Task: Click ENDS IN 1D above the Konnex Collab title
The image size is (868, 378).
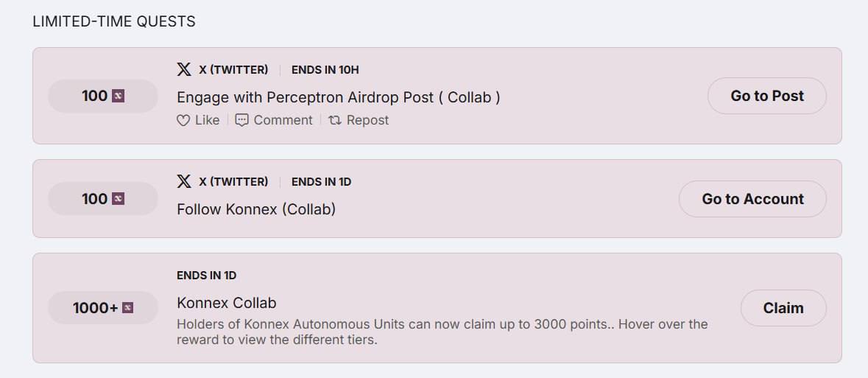Action: click(206, 276)
